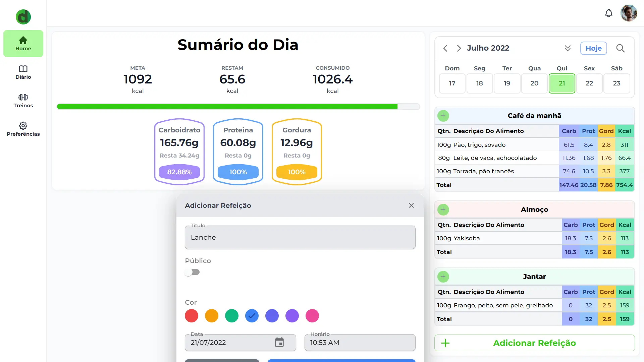
Task: Navigate to previous month July 2022
Action: point(446,48)
